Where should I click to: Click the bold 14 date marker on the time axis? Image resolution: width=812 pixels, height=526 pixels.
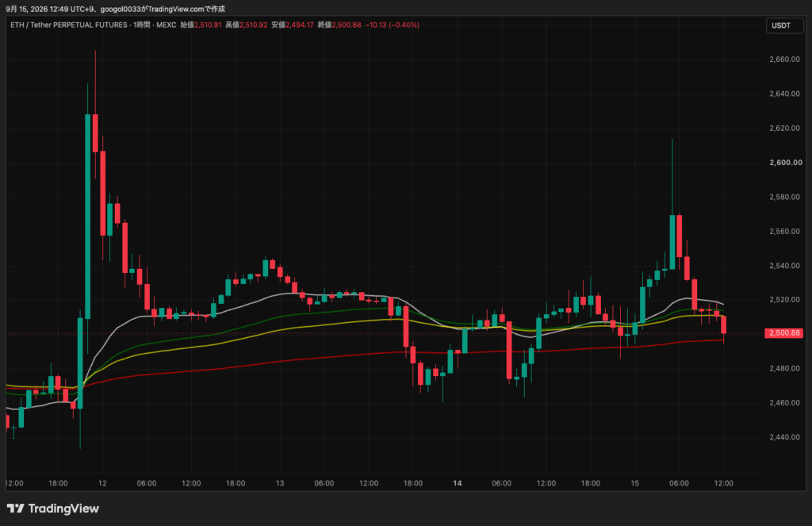pos(458,483)
